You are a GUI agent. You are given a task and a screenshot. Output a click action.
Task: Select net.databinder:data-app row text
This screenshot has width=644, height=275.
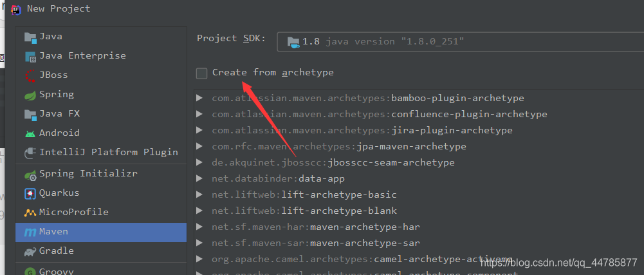click(278, 179)
